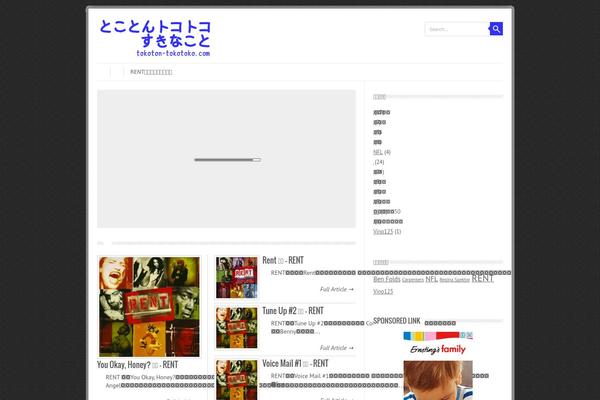Open the Rent article cover thumbnail
The image size is (600, 400).
tap(236, 278)
